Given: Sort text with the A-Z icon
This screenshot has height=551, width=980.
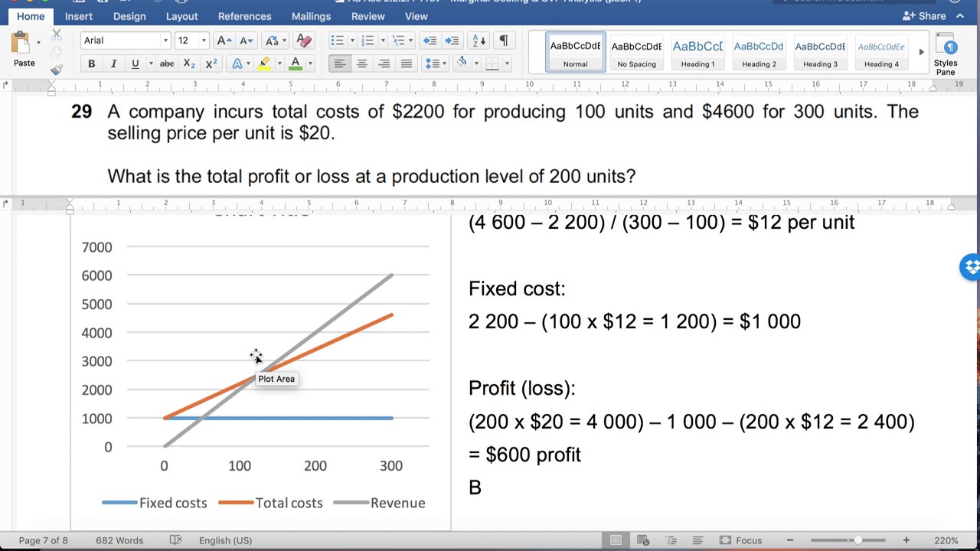Looking at the screenshot, I should pyautogui.click(x=479, y=41).
